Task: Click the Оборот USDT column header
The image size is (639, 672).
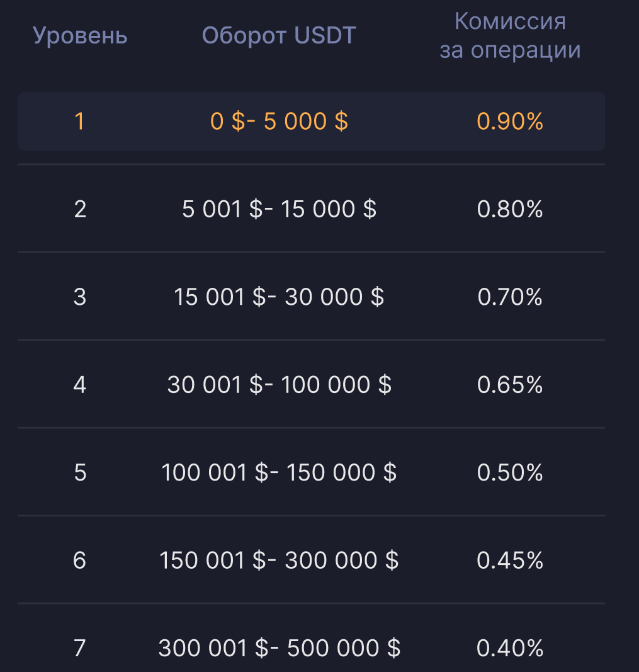Action: point(279,36)
